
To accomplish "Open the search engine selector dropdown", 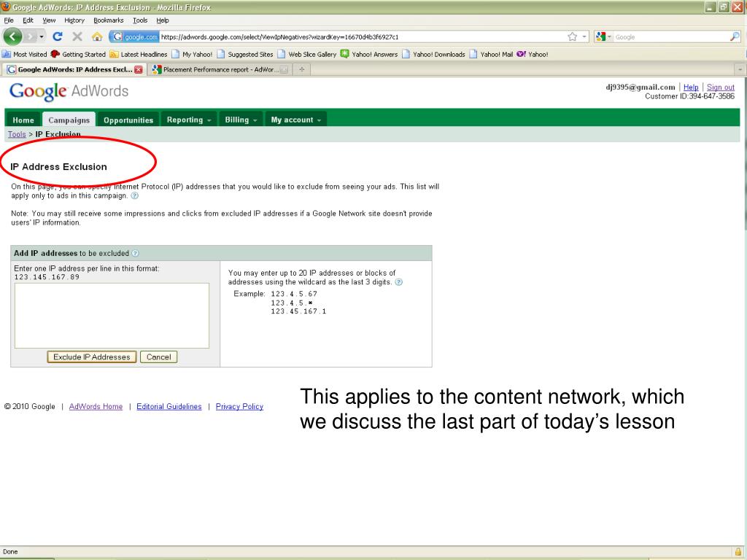I will click(x=603, y=36).
